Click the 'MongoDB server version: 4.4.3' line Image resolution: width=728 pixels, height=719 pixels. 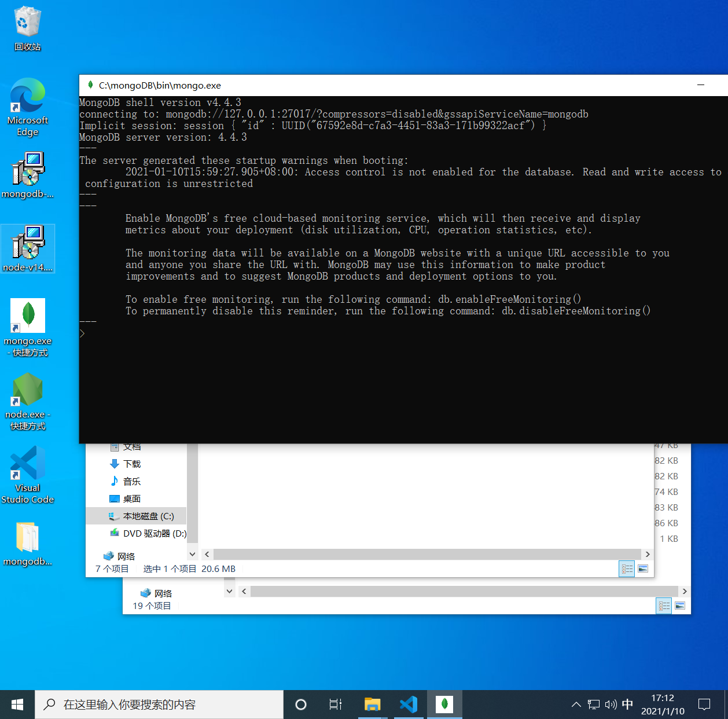[x=163, y=137]
